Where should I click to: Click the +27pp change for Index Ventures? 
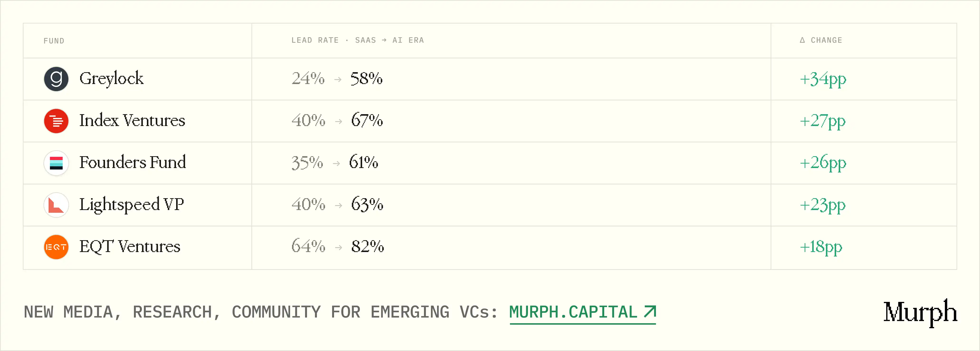point(823,121)
